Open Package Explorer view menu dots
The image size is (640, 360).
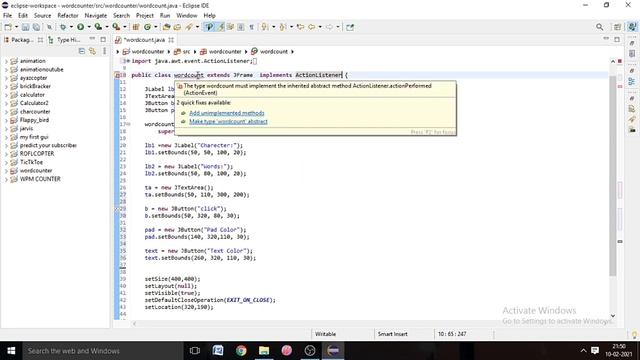coord(104,51)
